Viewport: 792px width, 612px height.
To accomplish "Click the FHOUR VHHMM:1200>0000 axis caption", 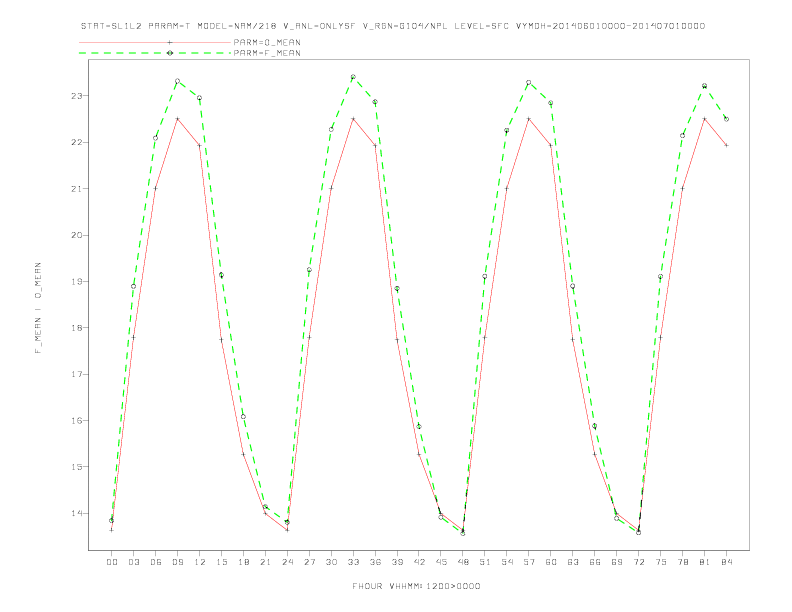I will coord(416,586).
